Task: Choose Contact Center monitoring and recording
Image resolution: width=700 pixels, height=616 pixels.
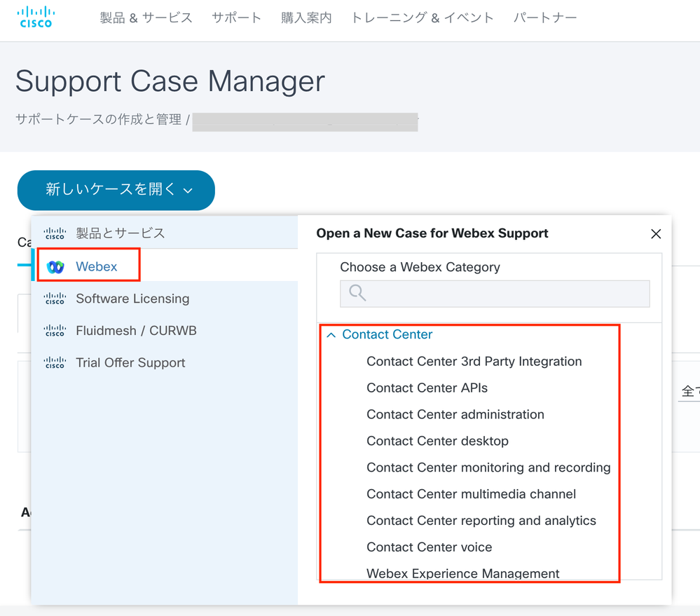Action: pos(488,467)
